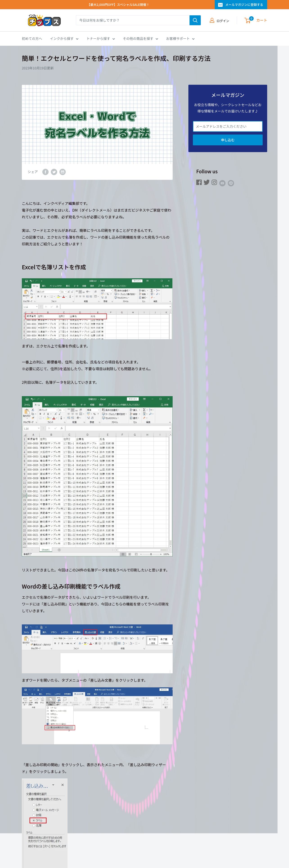Viewport: 289px width, 868px height.
Task: Click 書式のコピー/貼り付け in Word screenshot
Action: [x=41, y=645]
